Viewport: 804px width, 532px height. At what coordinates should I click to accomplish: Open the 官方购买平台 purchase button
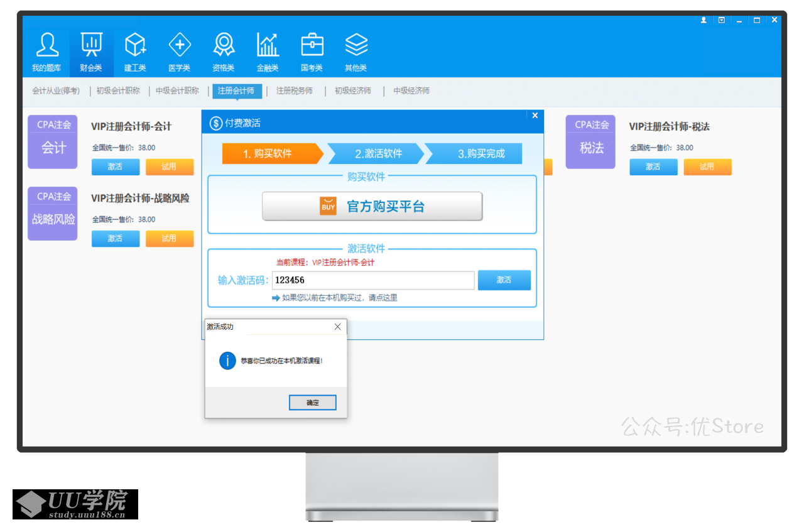[372, 206]
